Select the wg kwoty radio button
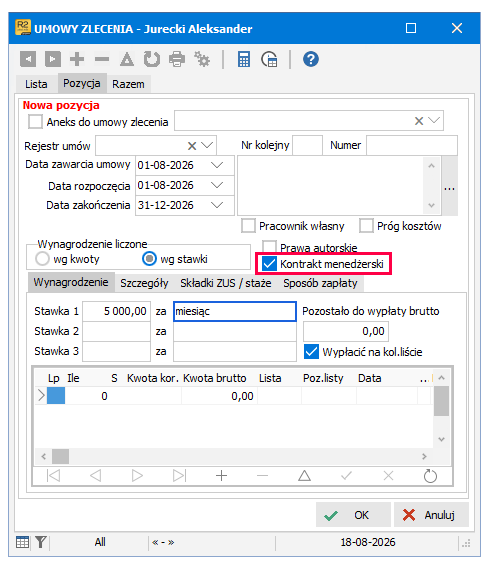 click(x=42, y=259)
